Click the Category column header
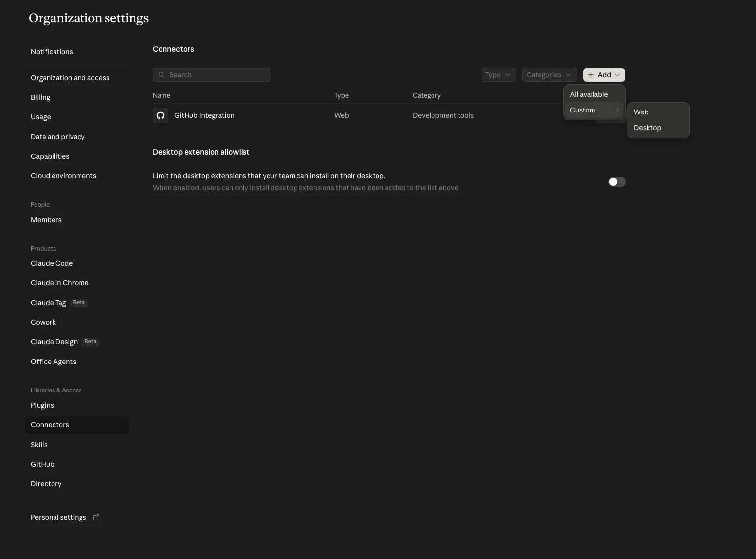756x559 pixels. tap(427, 95)
